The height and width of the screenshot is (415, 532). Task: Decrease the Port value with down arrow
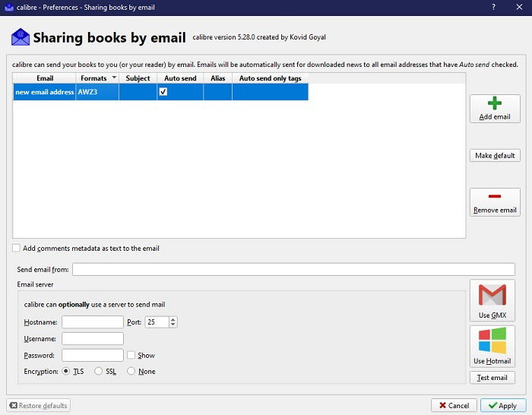click(173, 325)
